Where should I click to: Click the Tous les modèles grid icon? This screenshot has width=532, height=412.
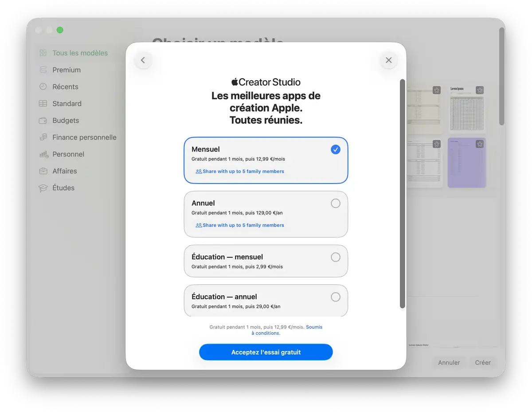43,53
